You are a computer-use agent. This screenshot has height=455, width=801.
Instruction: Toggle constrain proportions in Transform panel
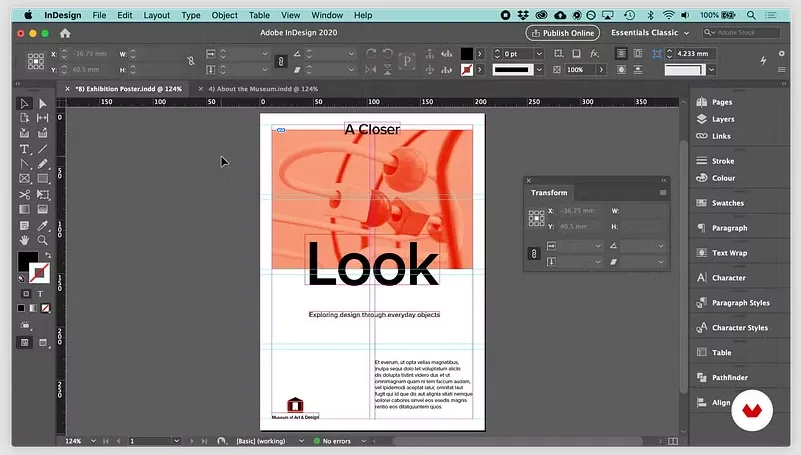coord(534,253)
